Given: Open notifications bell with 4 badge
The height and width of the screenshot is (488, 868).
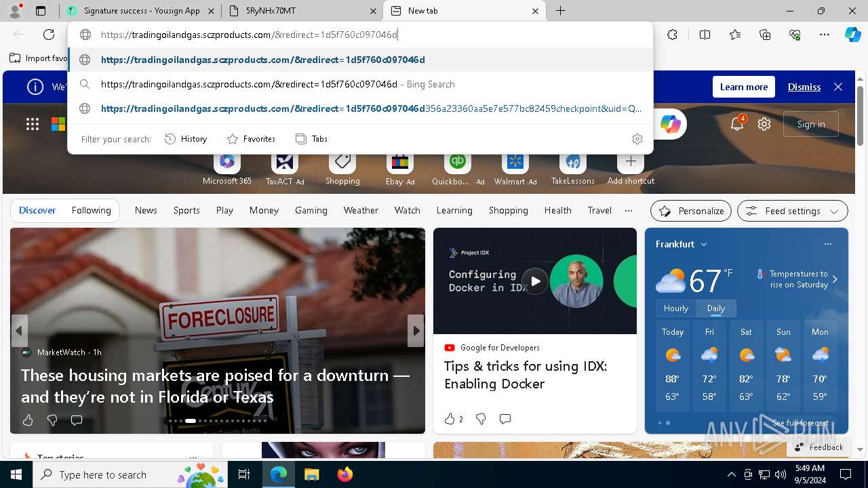Looking at the screenshot, I should tap(737, 123).
